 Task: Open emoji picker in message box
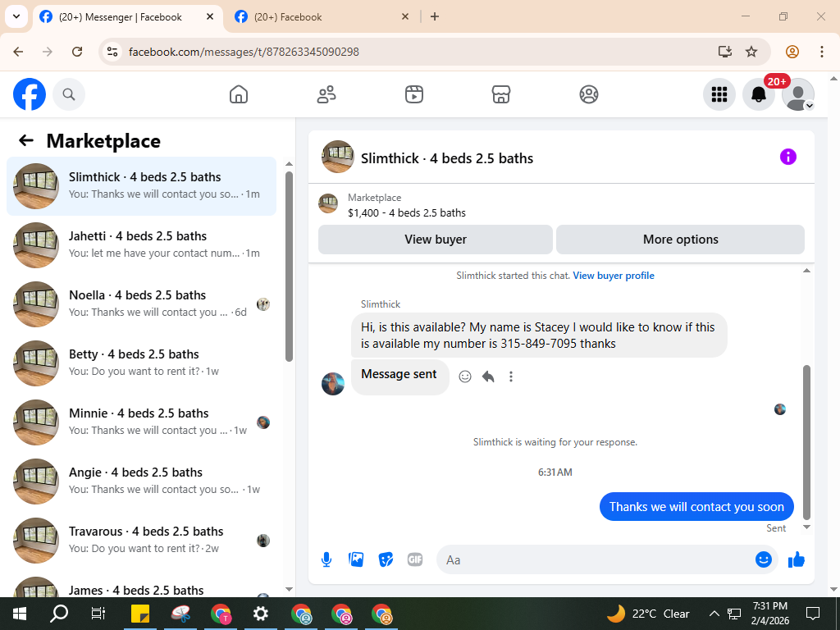[x=764, y=559]
